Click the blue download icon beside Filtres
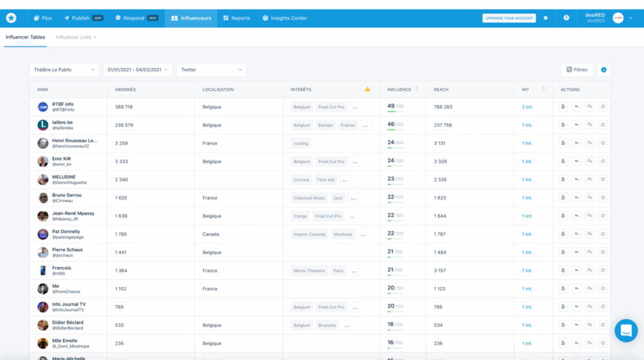This screenshot has width=644, height=360. [604, 70]
